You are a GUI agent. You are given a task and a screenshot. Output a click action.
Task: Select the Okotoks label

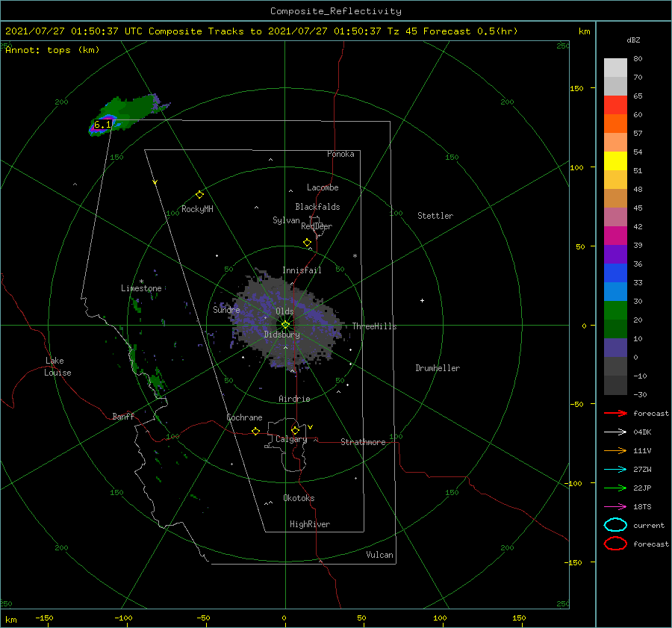point(299,498)
